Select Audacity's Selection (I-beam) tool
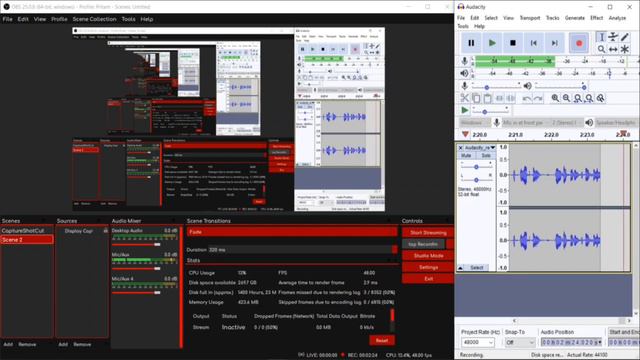This screenshot has height=360, width=640. point(601,37)
